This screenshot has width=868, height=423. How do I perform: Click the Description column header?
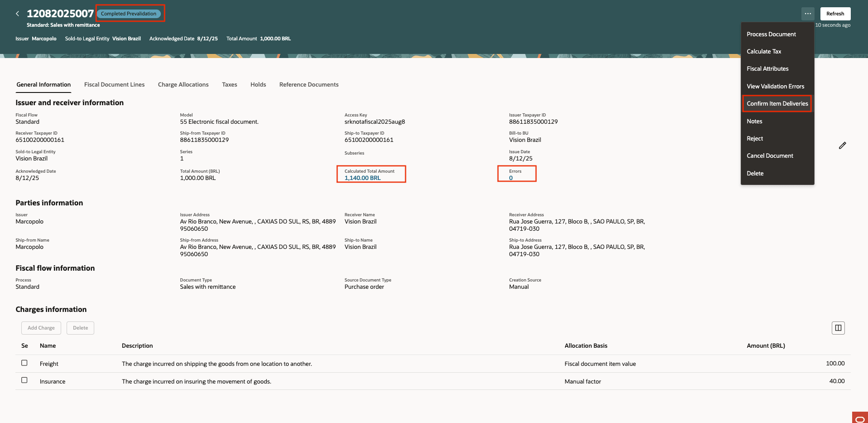click(x=137, y=346)
